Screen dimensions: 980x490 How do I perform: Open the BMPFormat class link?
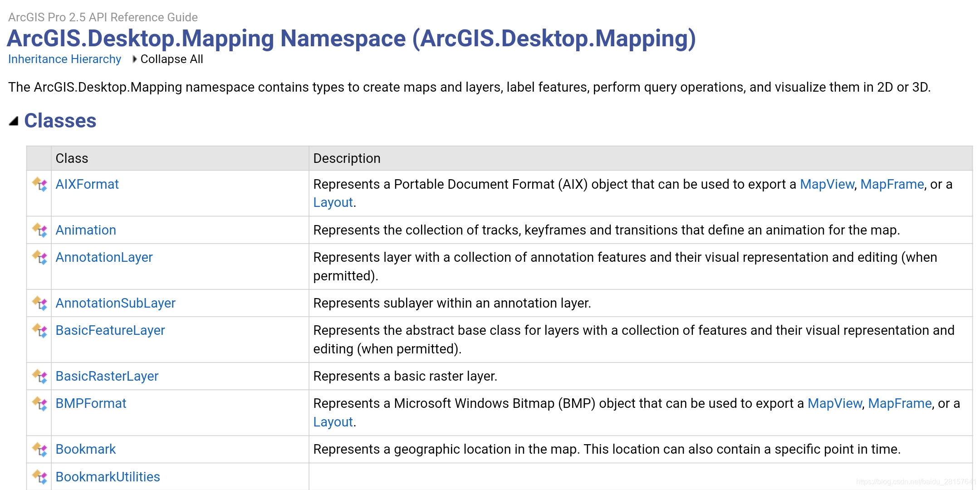[x=91, y=403]
